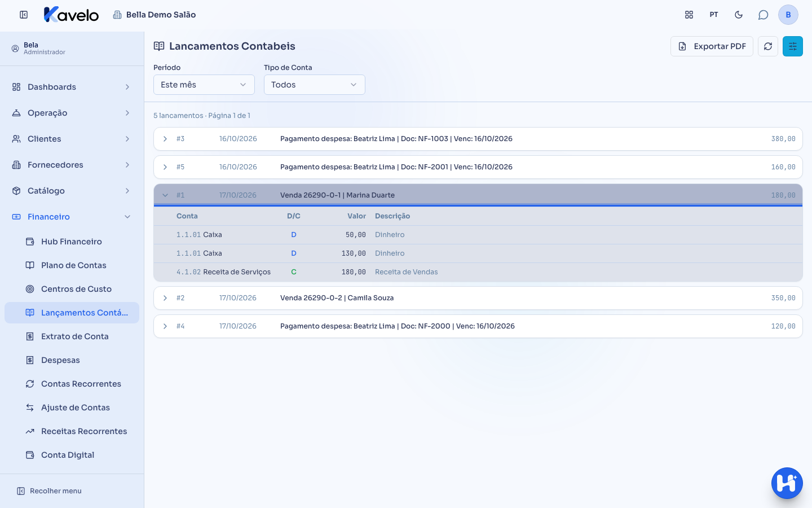Expand the Operação menu
This screenshot has height=508, width=812.
pyautogui.click(x=72, y=113)
